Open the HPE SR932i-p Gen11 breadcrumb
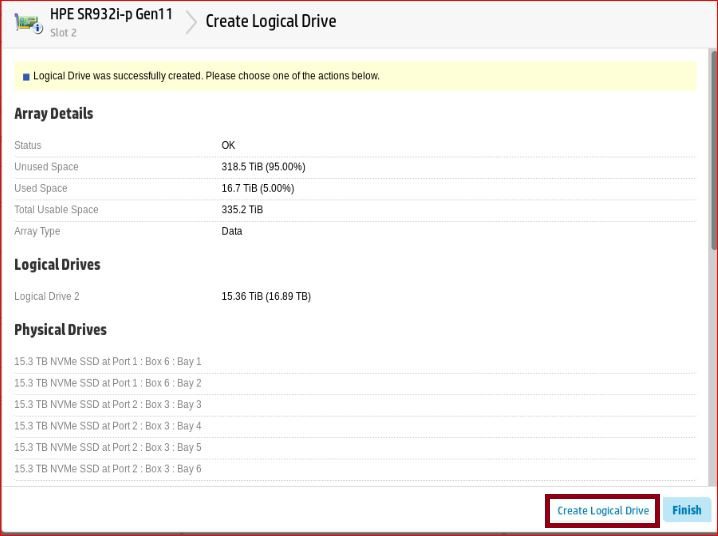This screenshot has width=718, height=536. [111, 15]
